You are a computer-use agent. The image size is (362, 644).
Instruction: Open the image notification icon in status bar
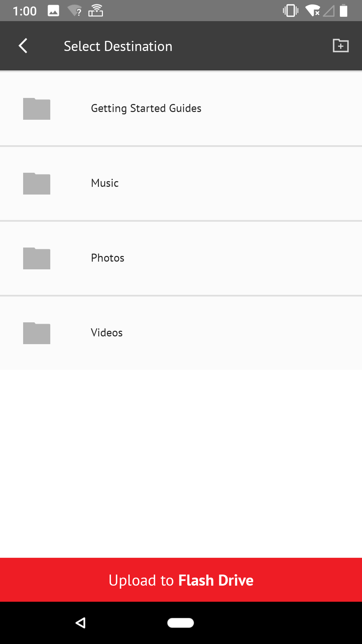53,11
